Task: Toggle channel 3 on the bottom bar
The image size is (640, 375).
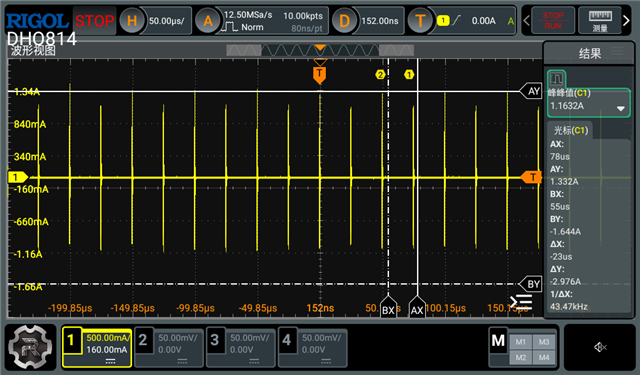Action: coord(214,340)
